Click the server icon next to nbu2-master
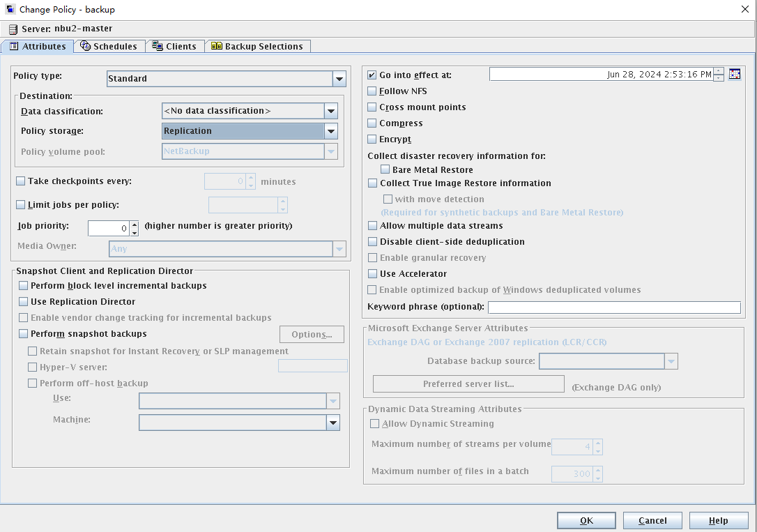757x532 pixels. pos(13,29)
